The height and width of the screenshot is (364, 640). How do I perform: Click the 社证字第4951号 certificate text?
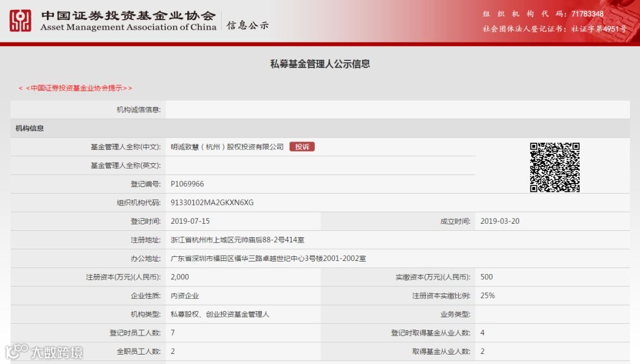click(599, 29)
